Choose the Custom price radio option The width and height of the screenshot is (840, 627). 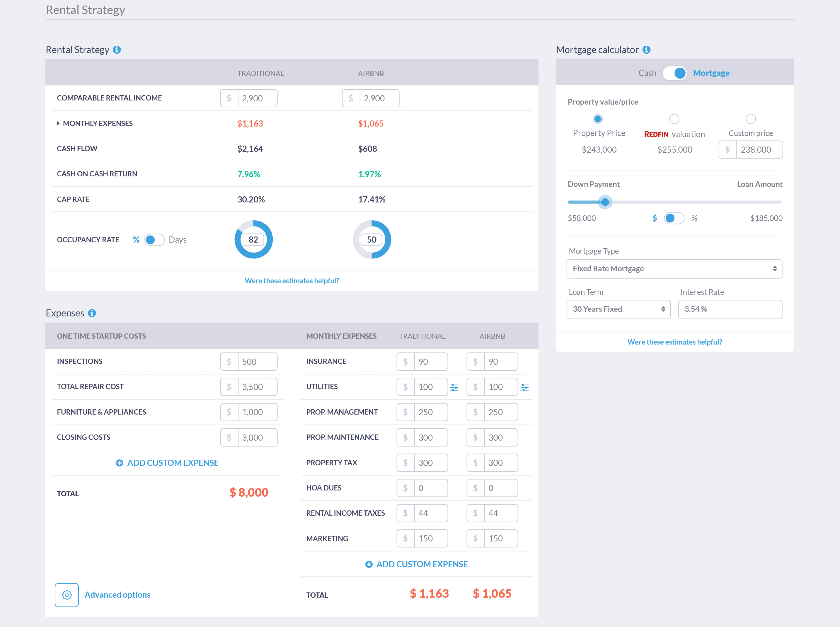[750, 119]
